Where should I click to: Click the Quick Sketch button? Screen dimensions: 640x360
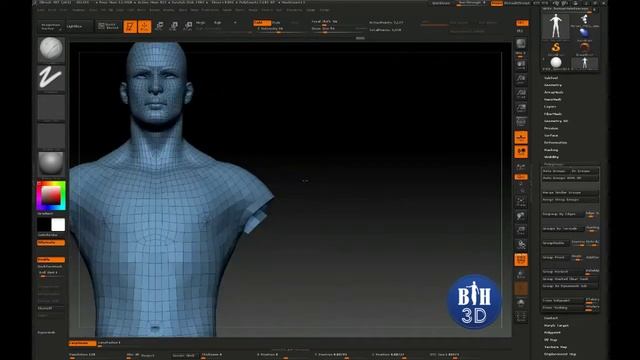tap(108, 26)
